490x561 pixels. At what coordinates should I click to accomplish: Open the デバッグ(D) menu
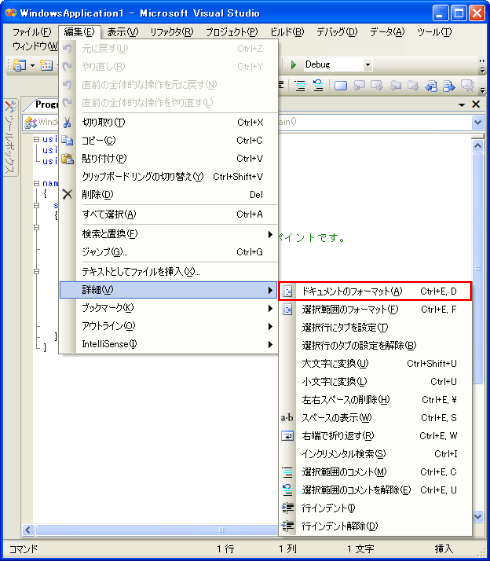[337, 32]
